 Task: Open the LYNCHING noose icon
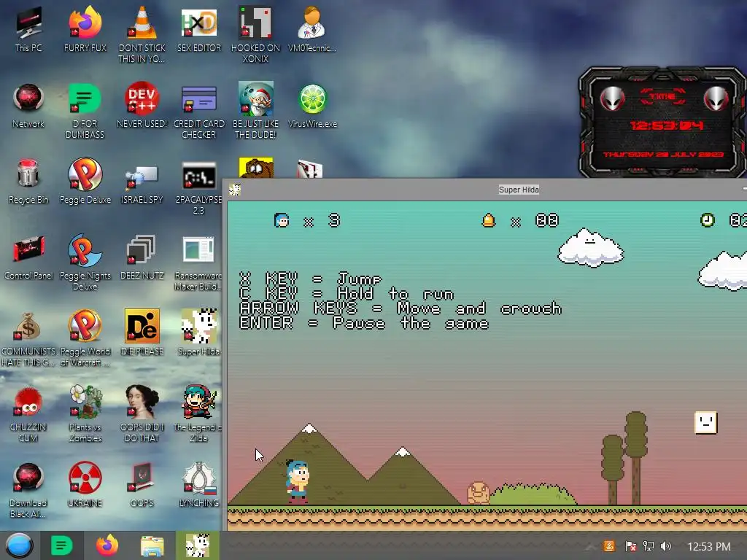click(199, 484)
